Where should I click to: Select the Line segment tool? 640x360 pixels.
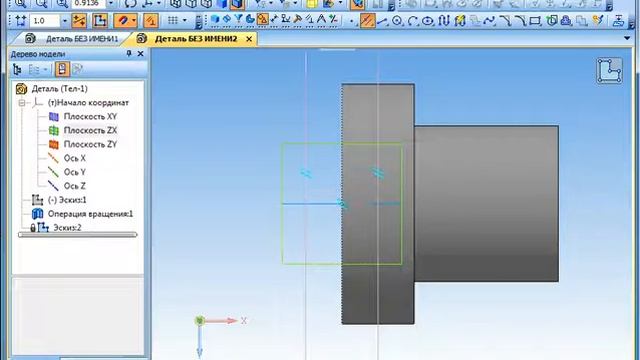tap(382, 20)
